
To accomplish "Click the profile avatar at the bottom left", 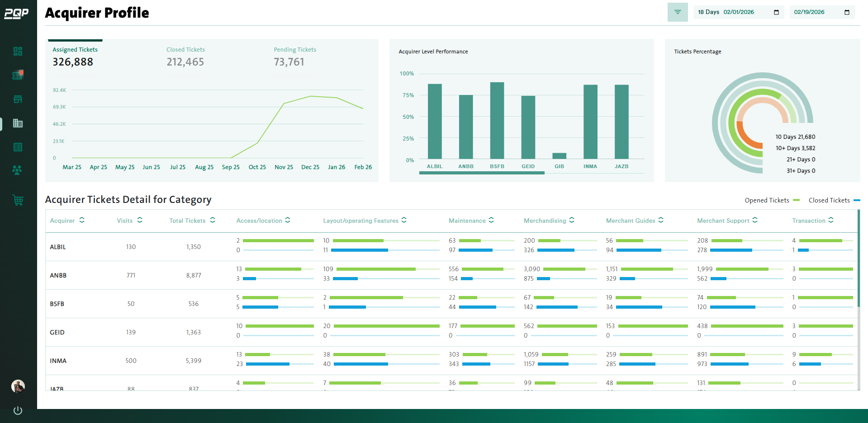I will pyautogui.click(x=18, y=386).
